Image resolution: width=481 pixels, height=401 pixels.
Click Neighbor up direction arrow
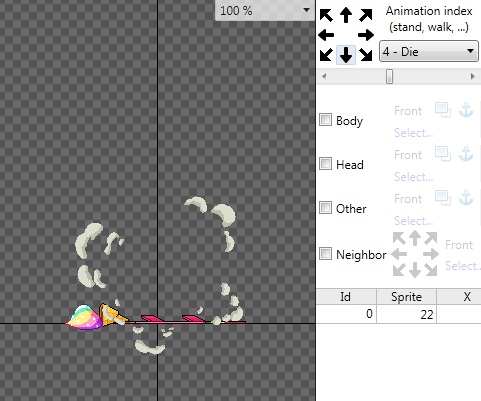pos(415,238)
